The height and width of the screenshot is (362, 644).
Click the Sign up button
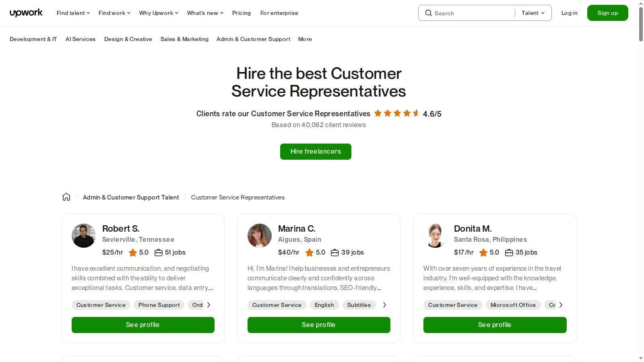pos(607,12)
